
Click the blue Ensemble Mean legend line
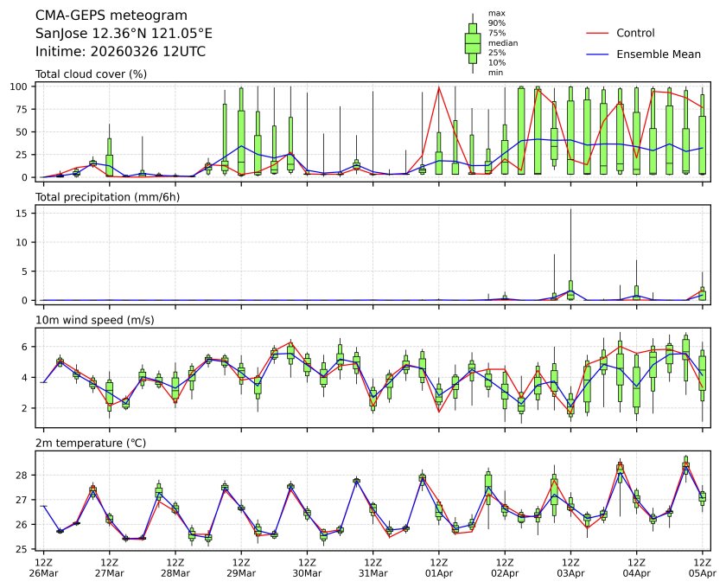(599, 54)
